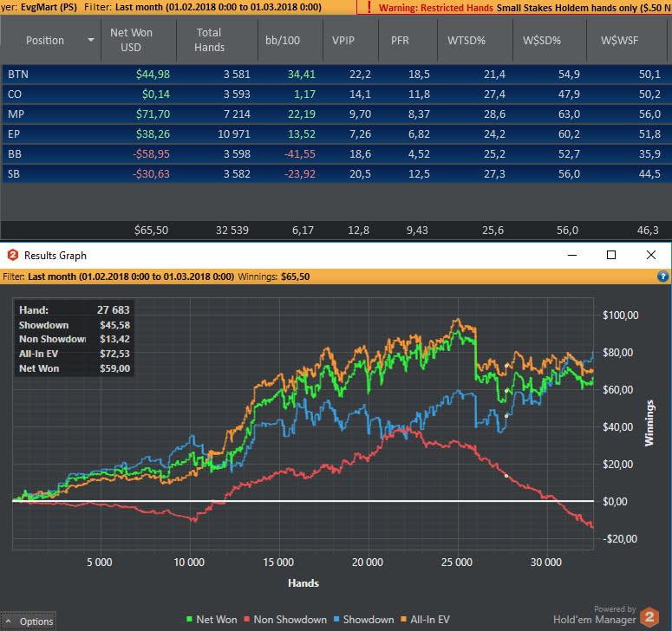This screenshot has width=672, height=631.
Task: Click the 34,41 bb/100 cell
Action: click(301, 75)
